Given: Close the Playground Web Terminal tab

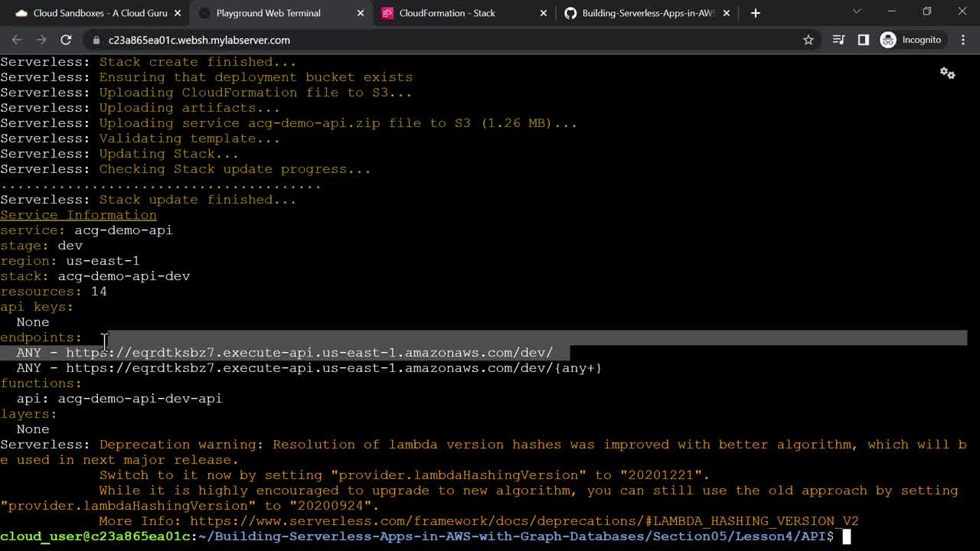Looking at the screenshot, I should click(x=361, y=13).
